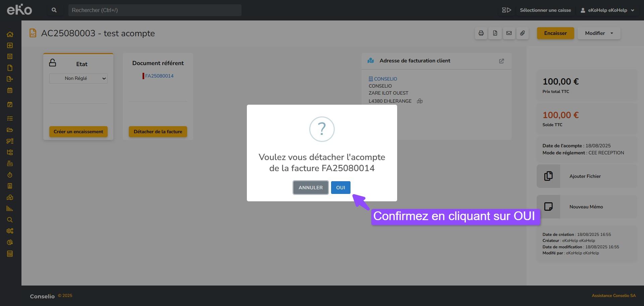Screen dimensions: 644x306
Task: Open the FA25080014 invoice link
Action: 159,76
